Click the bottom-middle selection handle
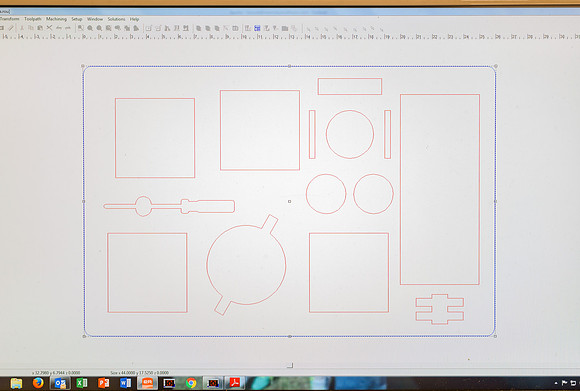The width and height of the screenshot is (580, 391). click(x=290, y=337)
